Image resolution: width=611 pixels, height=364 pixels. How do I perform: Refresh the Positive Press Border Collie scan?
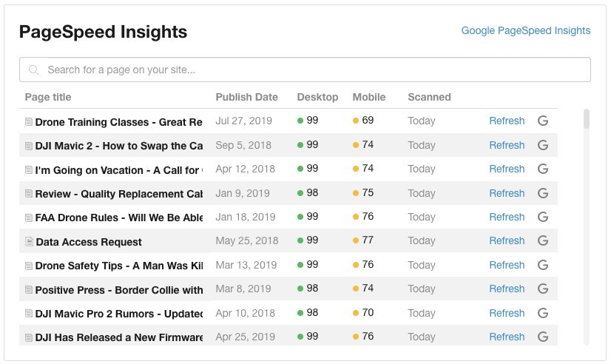click(507, 289)
